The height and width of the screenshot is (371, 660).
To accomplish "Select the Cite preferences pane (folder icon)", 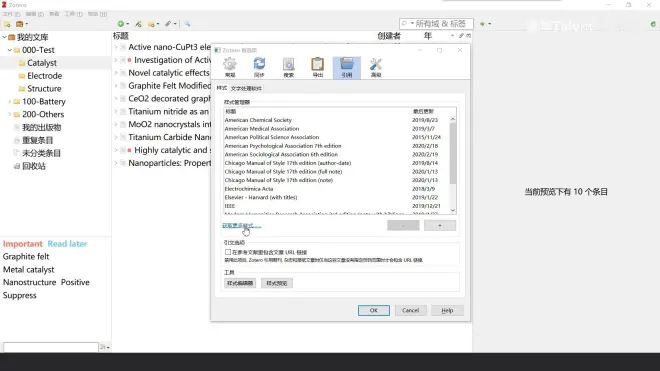I will [346, 67].
